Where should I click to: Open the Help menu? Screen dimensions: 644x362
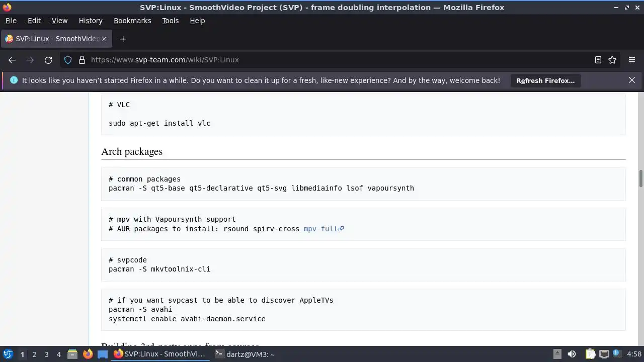[x=197, y=21]
